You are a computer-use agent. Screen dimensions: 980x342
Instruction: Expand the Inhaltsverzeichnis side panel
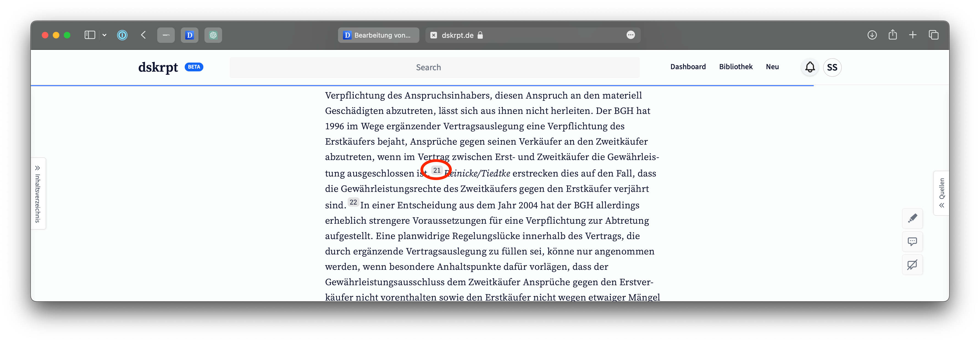click(x=38, y=194)
